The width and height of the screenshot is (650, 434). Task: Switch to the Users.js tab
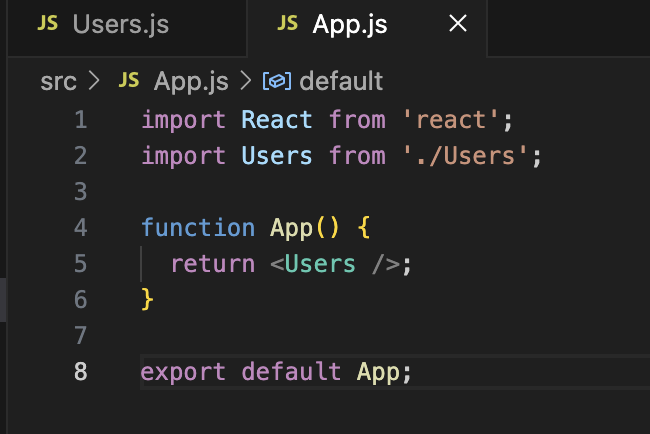click(x=127, y=27)
